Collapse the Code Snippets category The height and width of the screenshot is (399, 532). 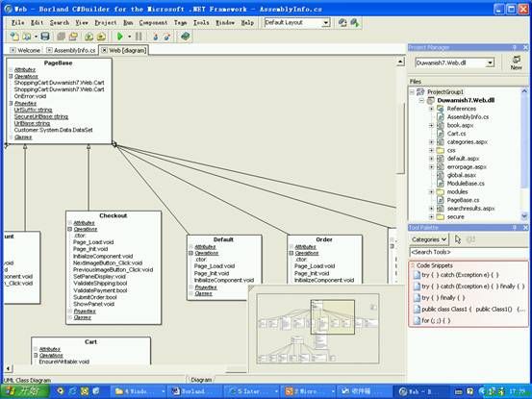[413, 265]
